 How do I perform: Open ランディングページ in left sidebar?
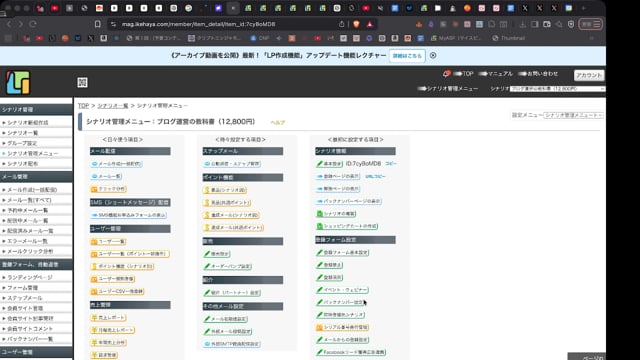(30, 278)
